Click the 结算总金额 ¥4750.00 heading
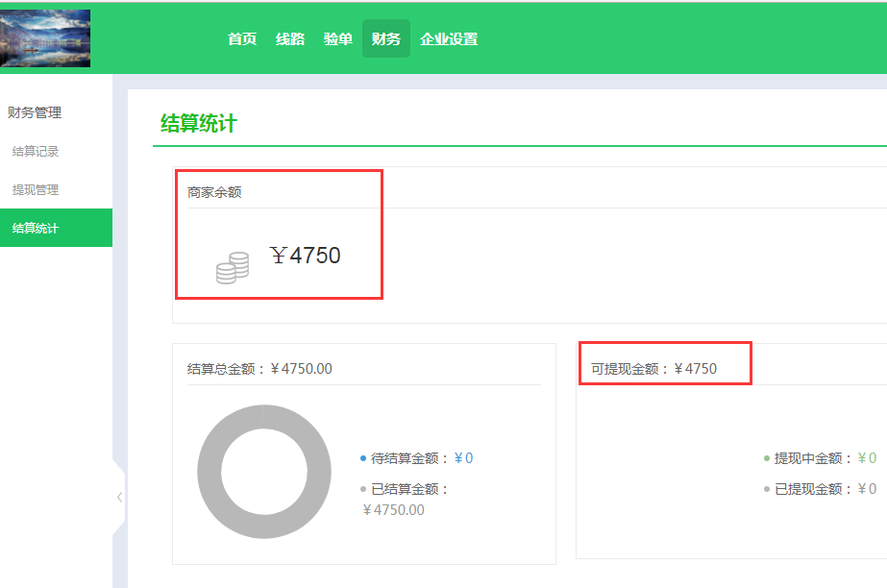Viewport: 887px width, 588px height. tap(259, 369)
